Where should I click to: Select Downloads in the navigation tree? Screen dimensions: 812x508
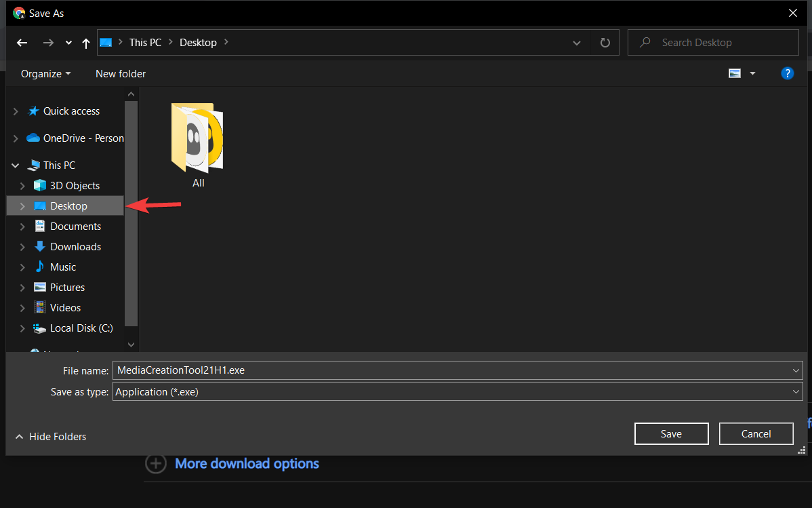(x=76, y=247)
